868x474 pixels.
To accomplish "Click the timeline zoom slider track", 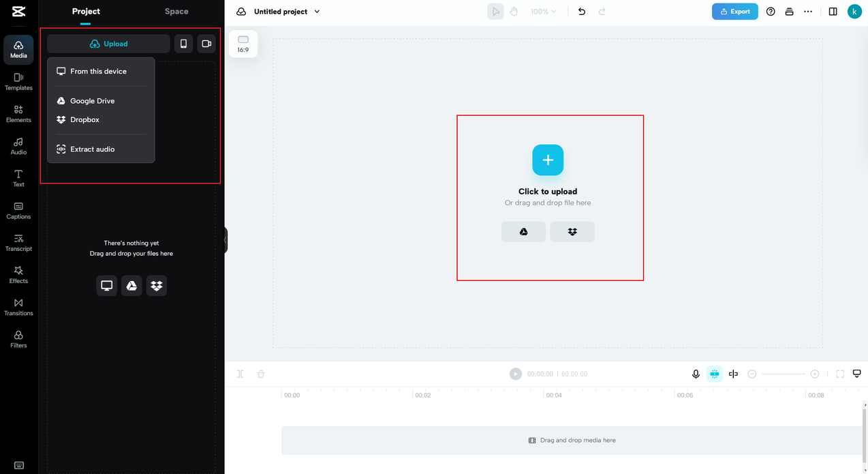I will click(784, 374).
